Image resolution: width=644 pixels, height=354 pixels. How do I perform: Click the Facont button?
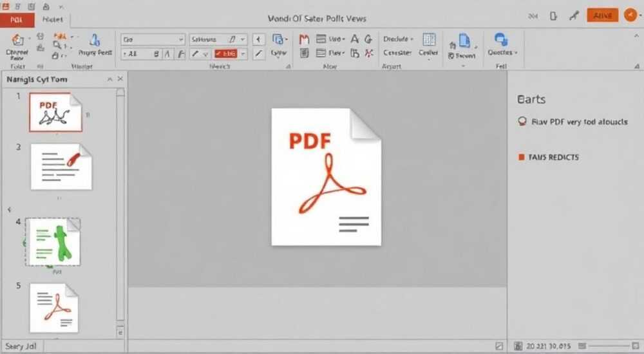[461, 56]
